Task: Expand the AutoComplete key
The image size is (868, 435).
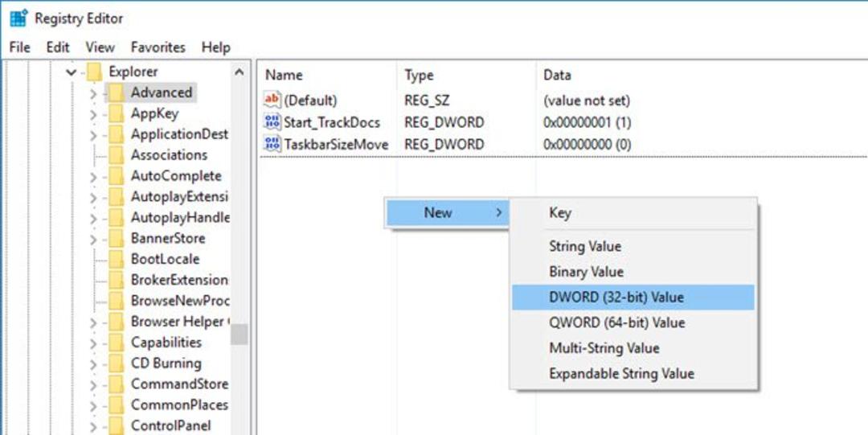Action: pyautogui.click(x=93, y=177)
